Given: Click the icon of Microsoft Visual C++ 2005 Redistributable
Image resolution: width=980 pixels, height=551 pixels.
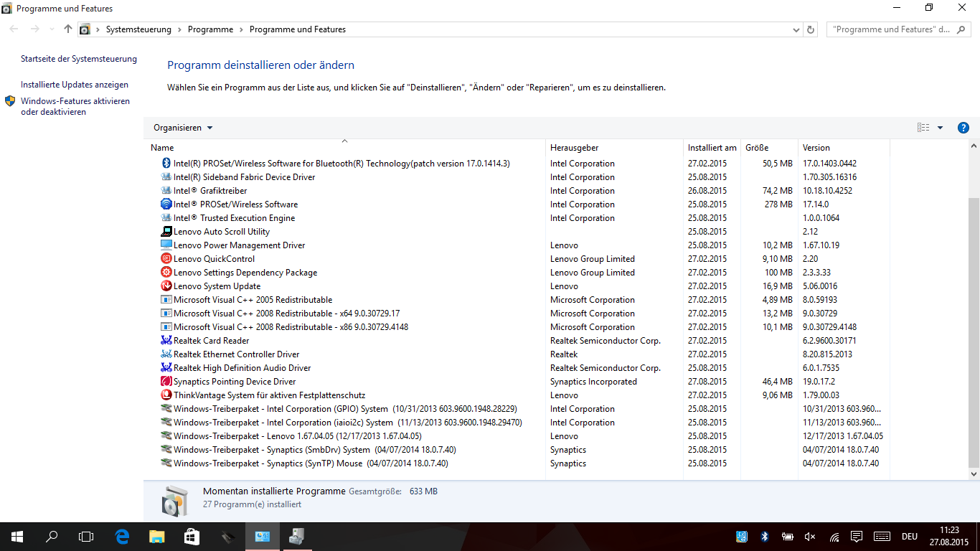Looking at the screenshot, I should (166, 300).
